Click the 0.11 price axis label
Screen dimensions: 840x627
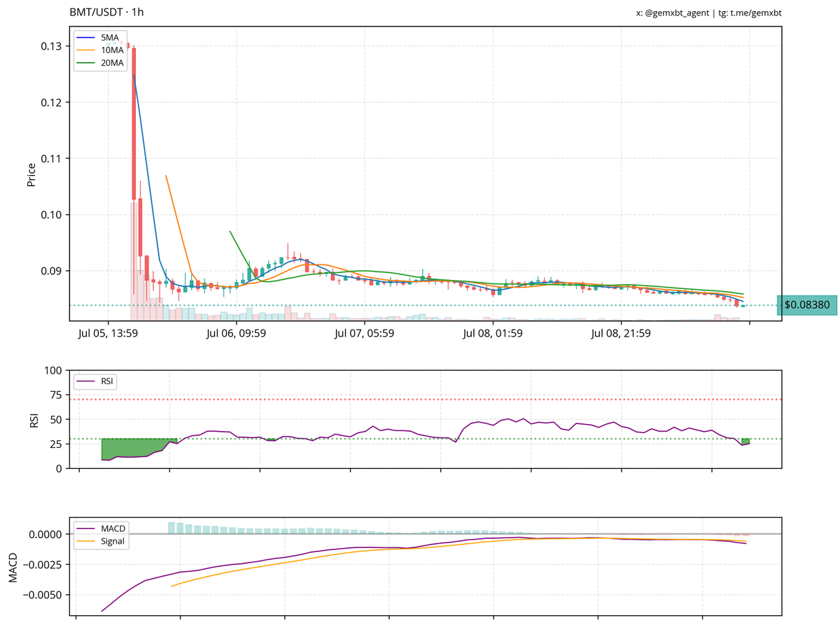coord(51,158)
